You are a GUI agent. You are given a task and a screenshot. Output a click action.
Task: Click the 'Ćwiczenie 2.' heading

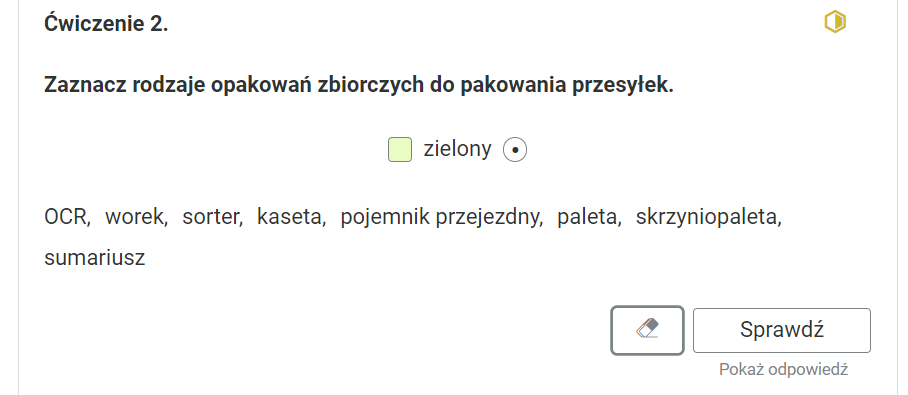106,24
